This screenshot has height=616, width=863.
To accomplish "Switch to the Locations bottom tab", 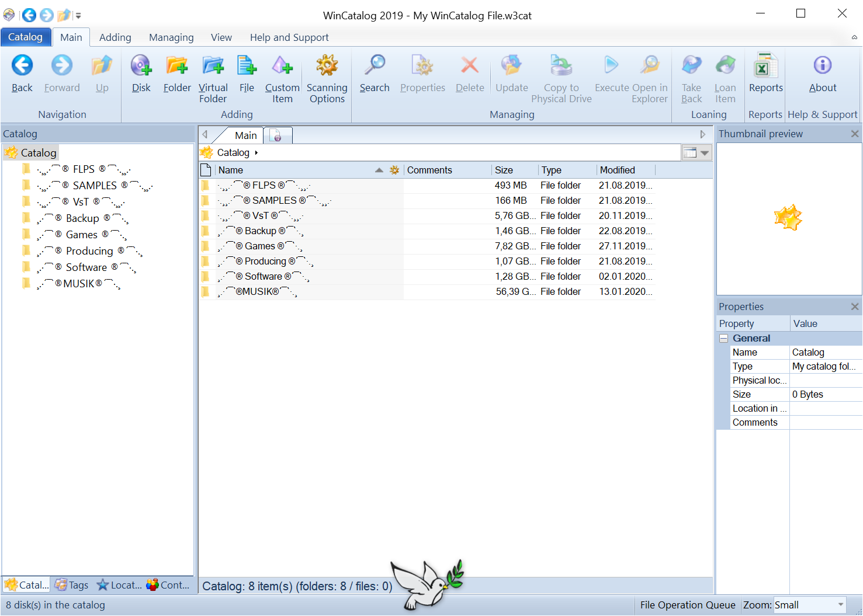I will (x=119, y=585).
